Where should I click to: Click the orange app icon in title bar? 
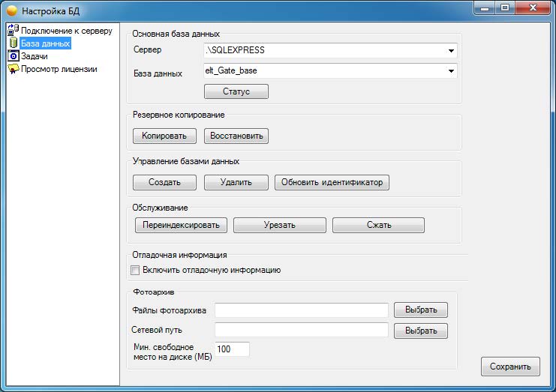[13, 11]
